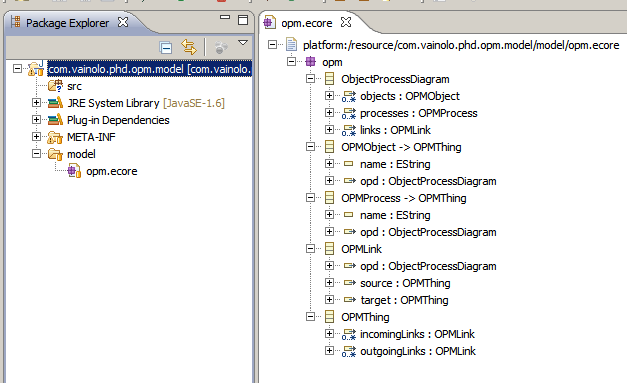This screenshot has height=383, width=627.
Task: Expand source : OPMThing node
Action: [x=329, y=283]
